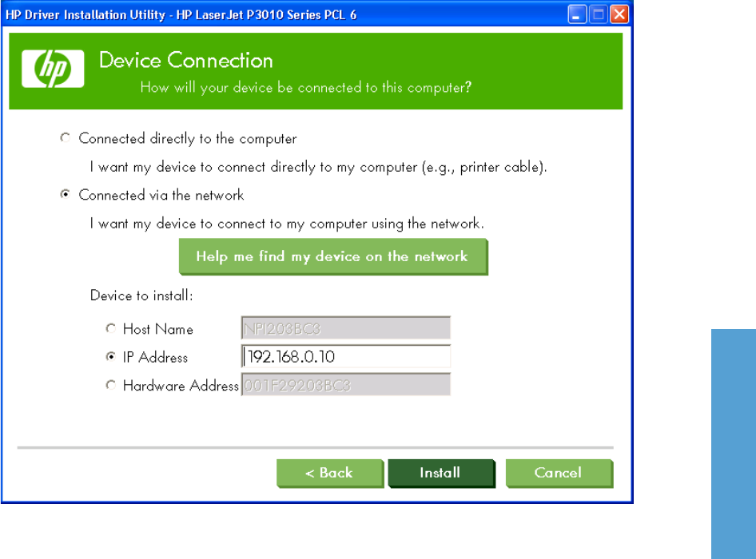Click the IP Address input field
This screenshot has width=756, height=559.
point(346,357)
